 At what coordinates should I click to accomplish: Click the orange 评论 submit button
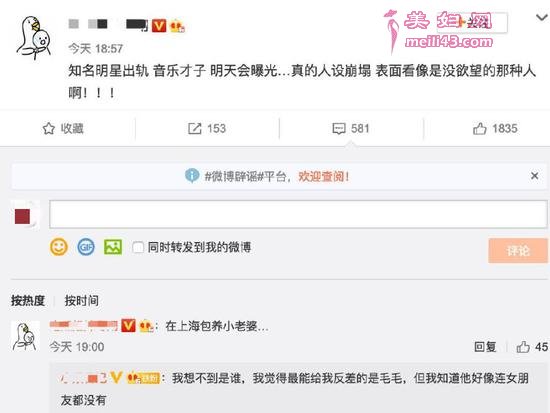(518, 251)
